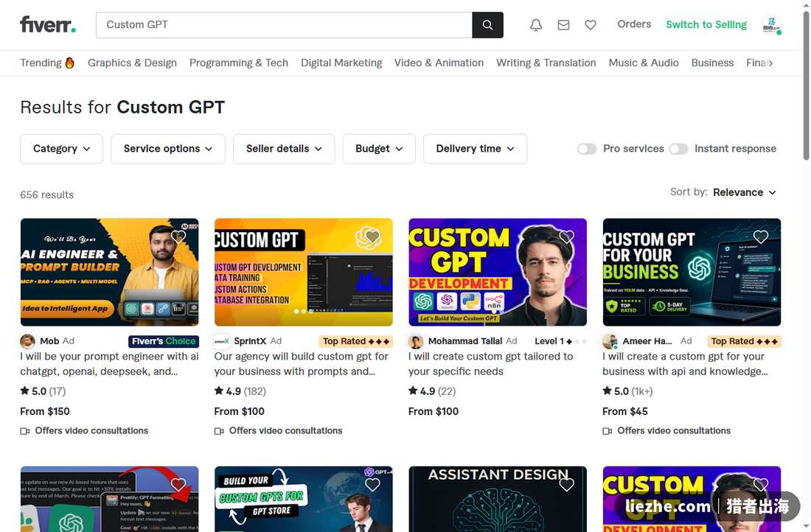Open Delivery time filter dropdown
The width and height of the screenshot is (811, 532).
pyautogui.click(x=476, y=149)
